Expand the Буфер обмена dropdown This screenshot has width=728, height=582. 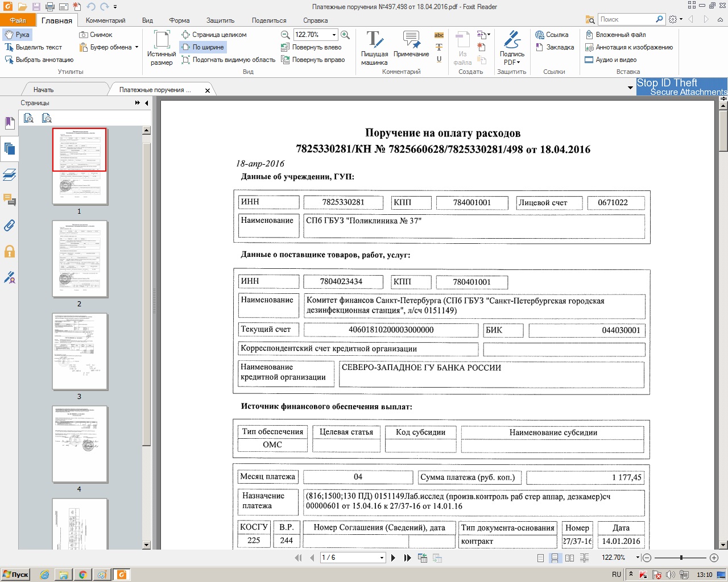136,47
